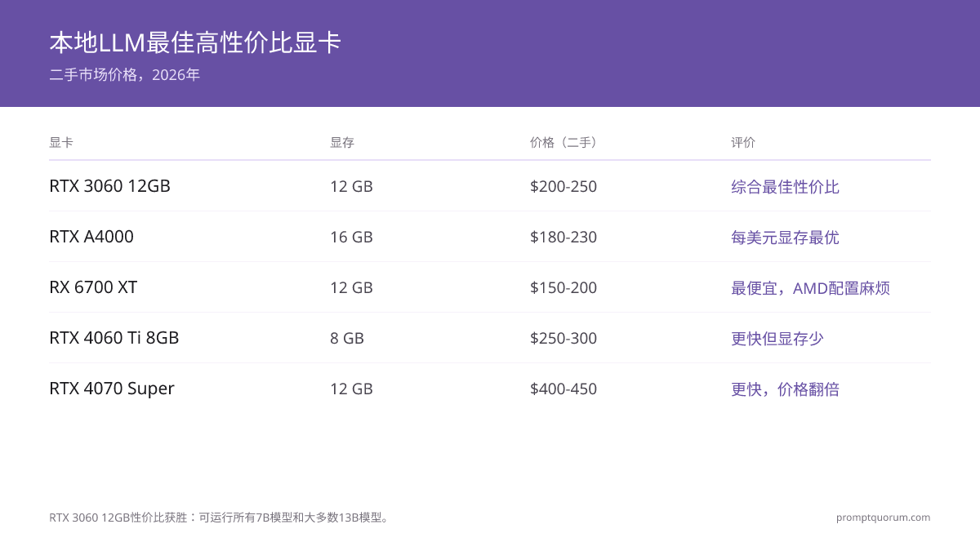Viewport: 980px width, 551px height.
Task: Click the title 本地LLM最佳高性价比显卡
Action: [195, 42]
